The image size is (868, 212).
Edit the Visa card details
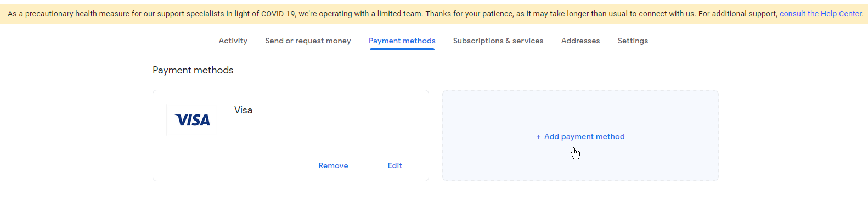point(395,165)
